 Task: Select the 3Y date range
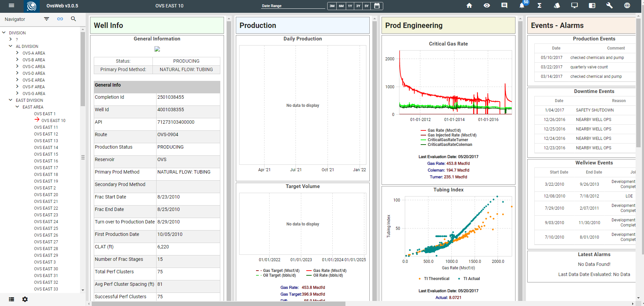(358, 6)
